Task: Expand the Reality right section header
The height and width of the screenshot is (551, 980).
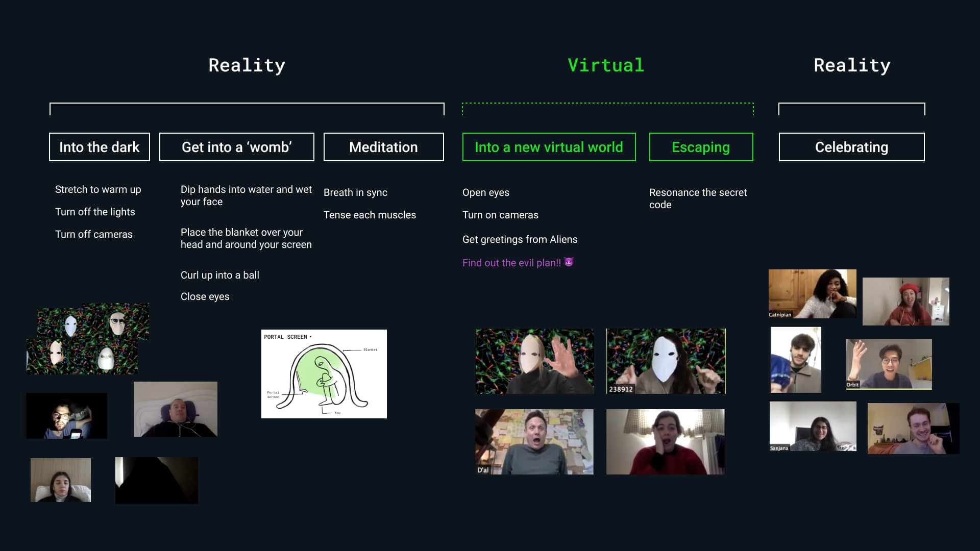Action: click(x=851, y=65)
